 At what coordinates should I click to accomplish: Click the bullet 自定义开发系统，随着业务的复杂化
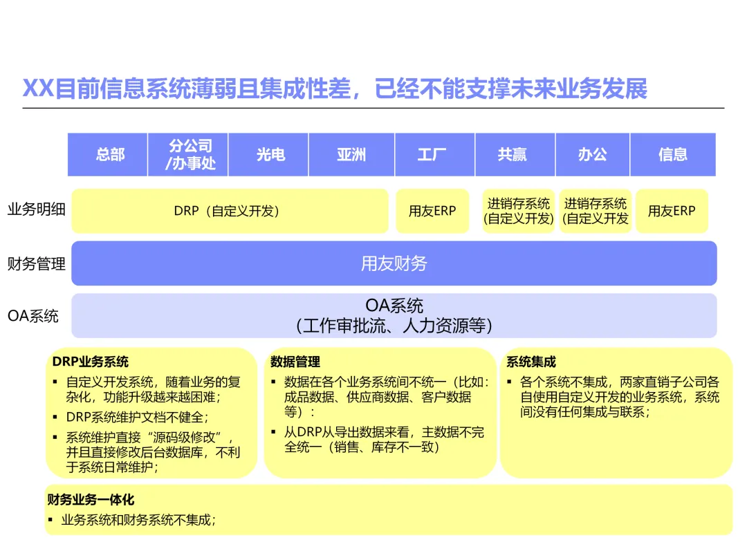point(153,389)
